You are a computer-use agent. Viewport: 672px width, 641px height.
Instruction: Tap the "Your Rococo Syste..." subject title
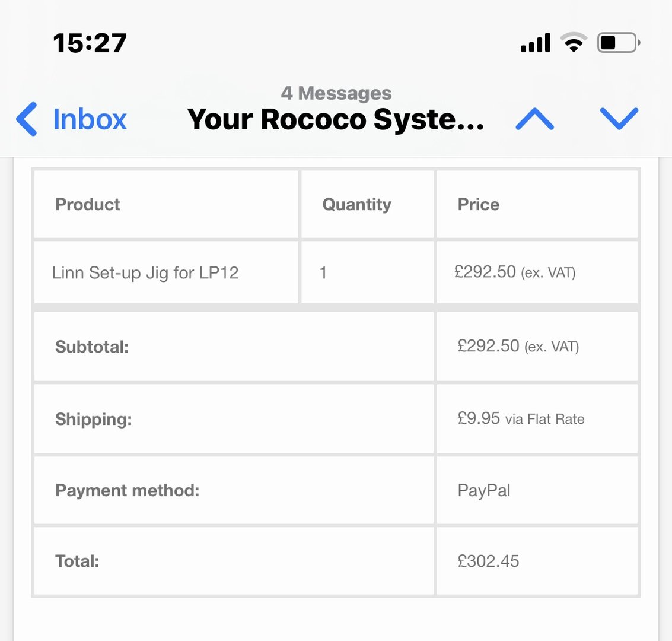[336, 119]
